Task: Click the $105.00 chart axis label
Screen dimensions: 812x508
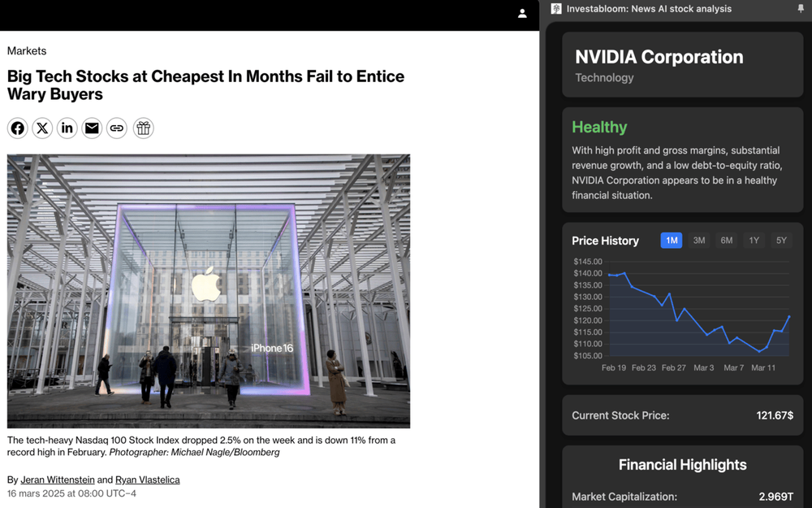Action: (588, 356)
